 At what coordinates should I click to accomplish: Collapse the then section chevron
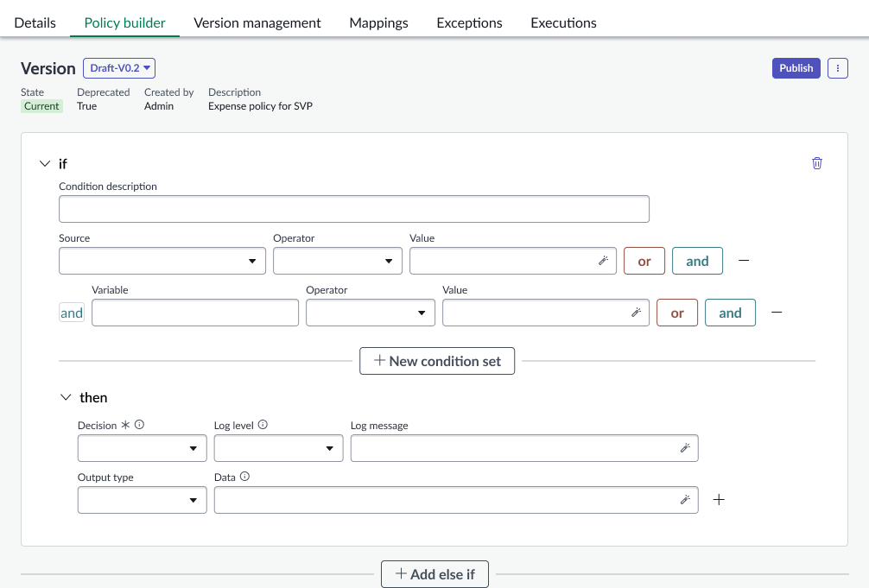click(66, 397)
